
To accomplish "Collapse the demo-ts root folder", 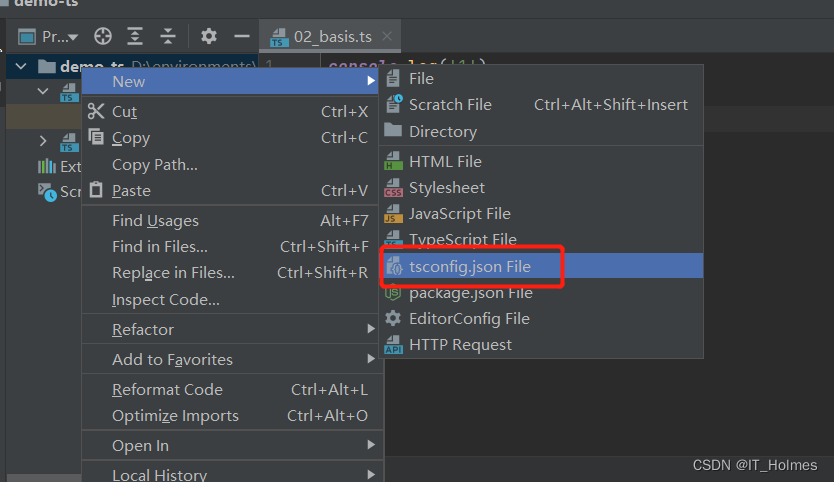I will pos(21,67).
